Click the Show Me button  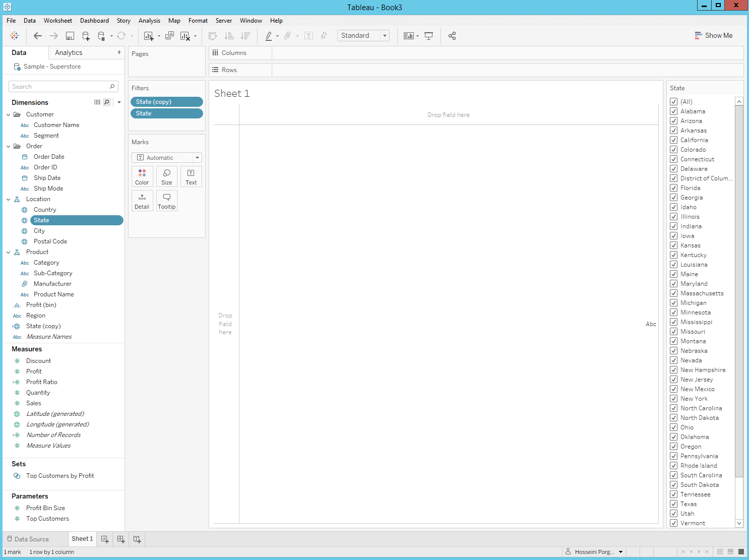point(713,35)
